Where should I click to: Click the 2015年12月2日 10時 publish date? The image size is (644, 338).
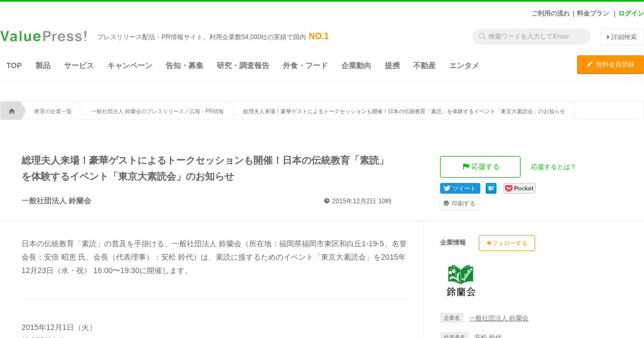(358, 201)
